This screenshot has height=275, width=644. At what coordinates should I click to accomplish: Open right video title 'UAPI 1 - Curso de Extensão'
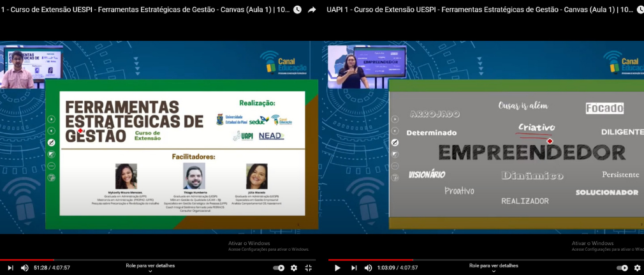tap(479, 10)
